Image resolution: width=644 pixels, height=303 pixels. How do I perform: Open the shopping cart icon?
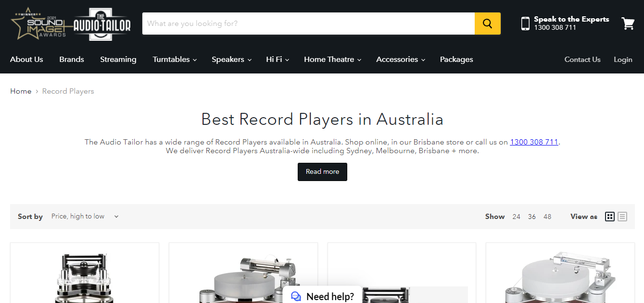628,24
